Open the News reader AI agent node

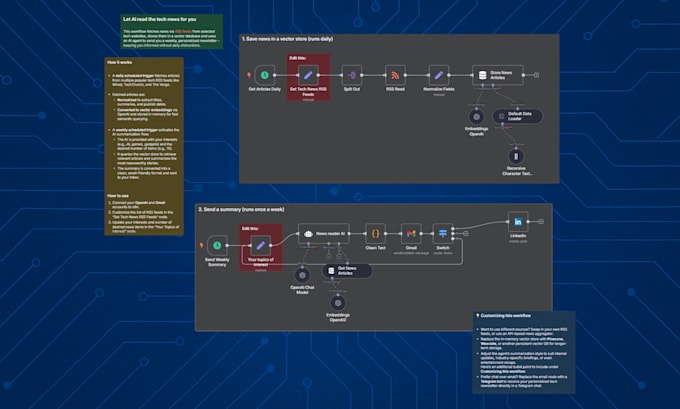point(324,234)
